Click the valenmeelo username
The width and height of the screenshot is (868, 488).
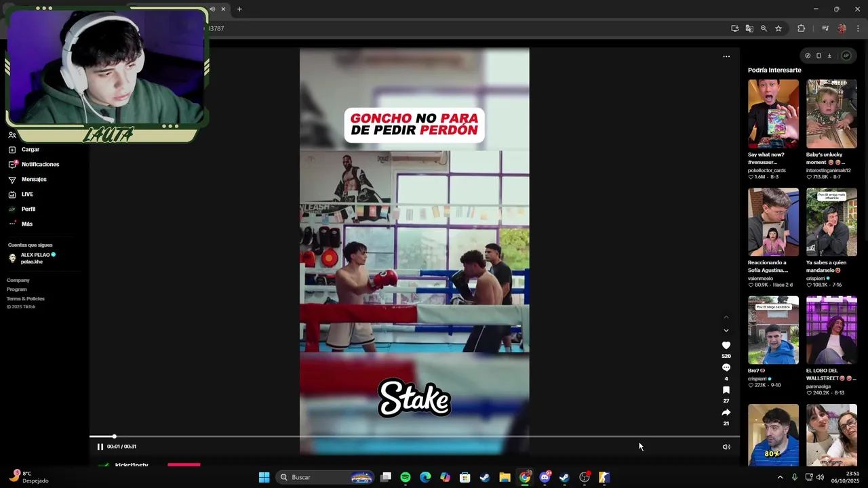click(x=760, y=279)
